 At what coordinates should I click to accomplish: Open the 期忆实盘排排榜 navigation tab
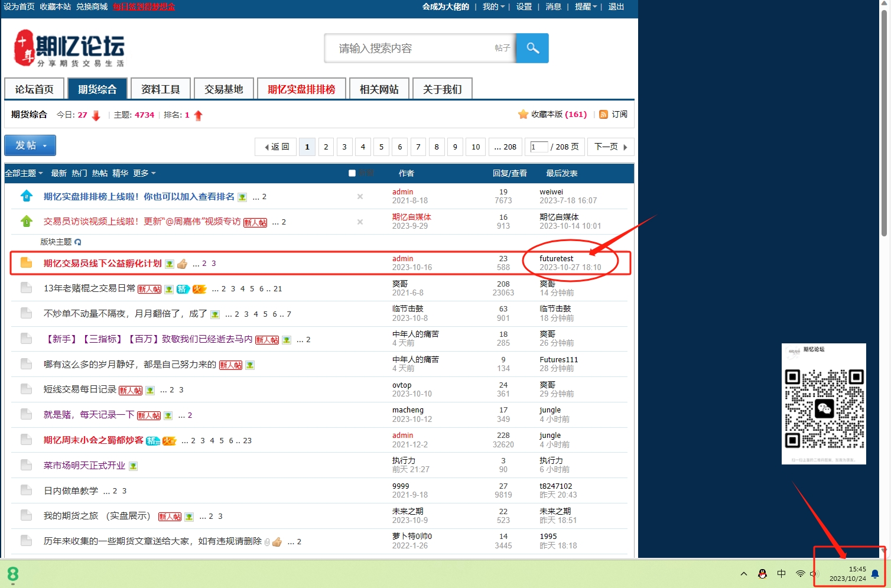coord(301,89)
